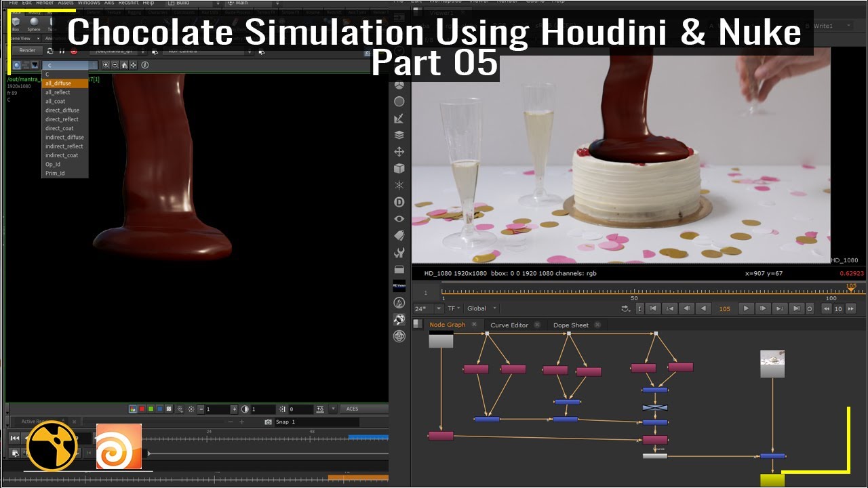Viewport: 868px width, 488px height.
Task: Play forward in the Nuke viewer
Action: click(746, 308)
